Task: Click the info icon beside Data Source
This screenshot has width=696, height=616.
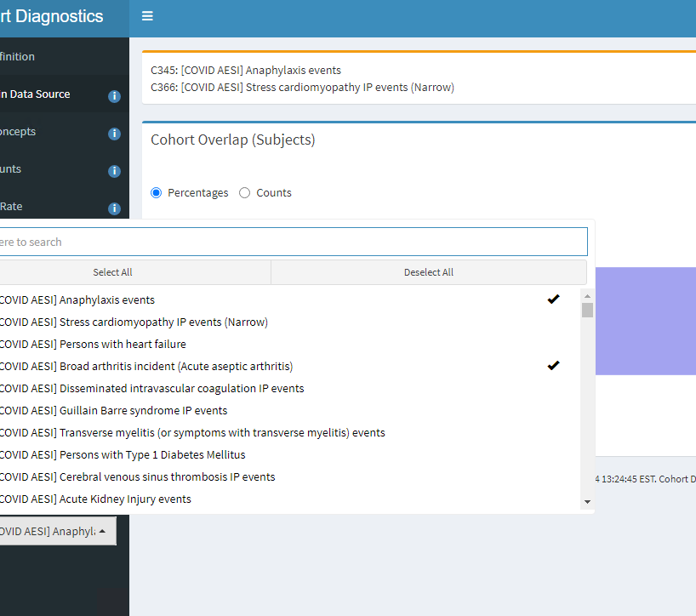Action: point(113,95)
